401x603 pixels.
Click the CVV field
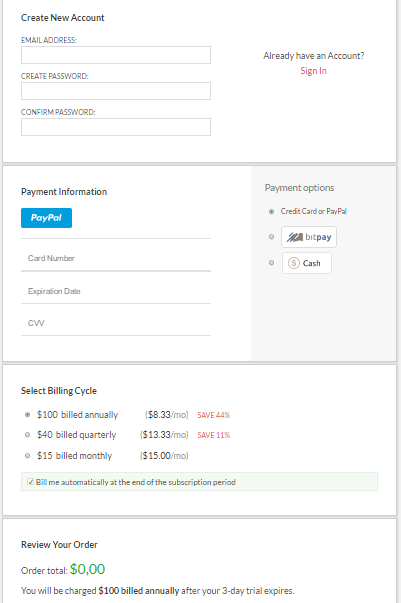point(116,323)
